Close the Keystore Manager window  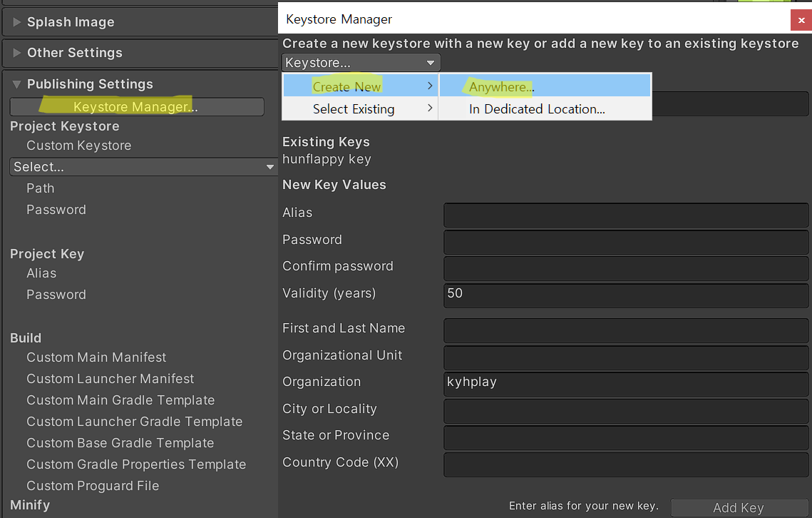pos(801,21)
